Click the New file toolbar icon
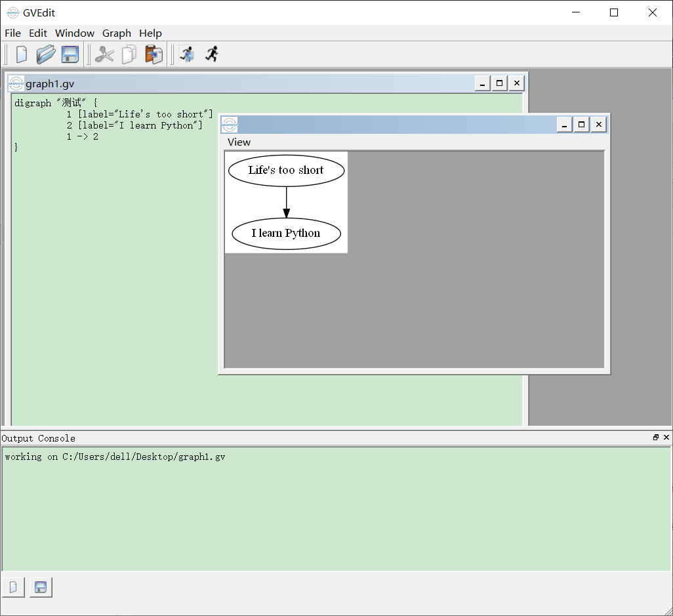 click(21, 54)
